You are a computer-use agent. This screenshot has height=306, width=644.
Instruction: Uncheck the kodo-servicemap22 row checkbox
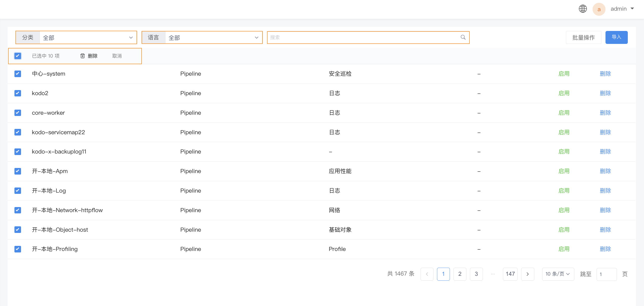pyautogui.click(x=18, y=132)
